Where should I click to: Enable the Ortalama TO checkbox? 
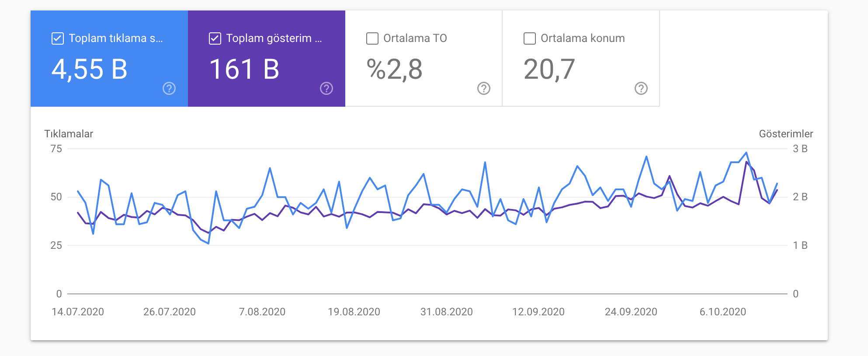click(372, 38)
